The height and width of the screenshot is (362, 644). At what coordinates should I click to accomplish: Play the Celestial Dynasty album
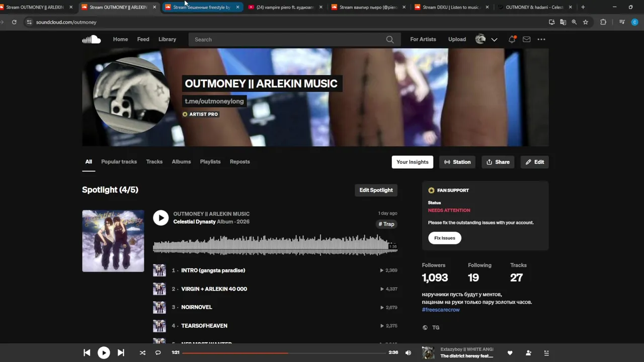click(x=160, y=218)
